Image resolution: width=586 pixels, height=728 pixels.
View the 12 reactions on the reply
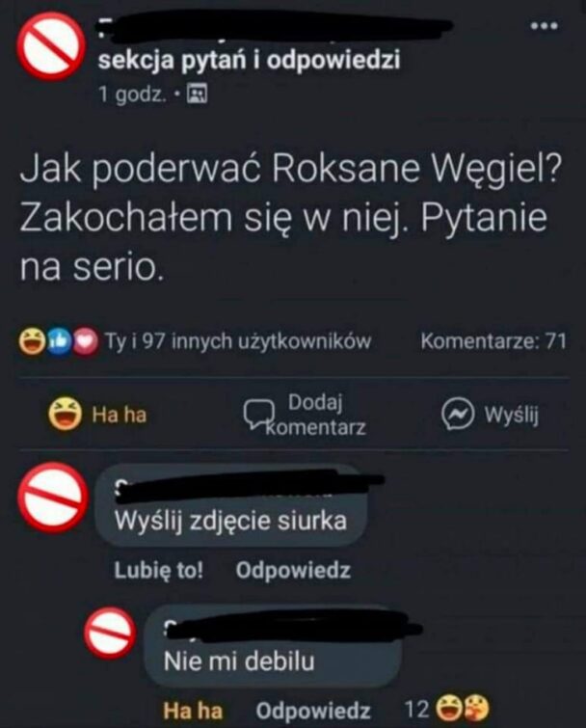click(x=446, y=709)
